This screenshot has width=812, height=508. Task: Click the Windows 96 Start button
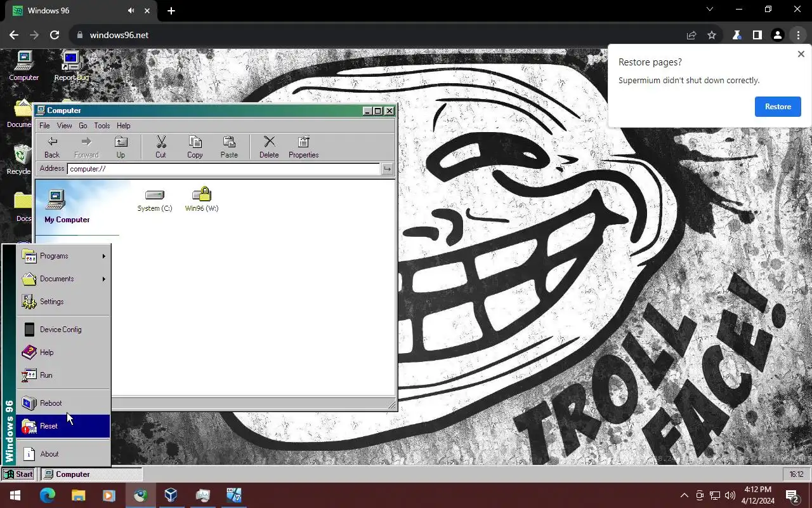pyautogui.click(x=18, y=474)
